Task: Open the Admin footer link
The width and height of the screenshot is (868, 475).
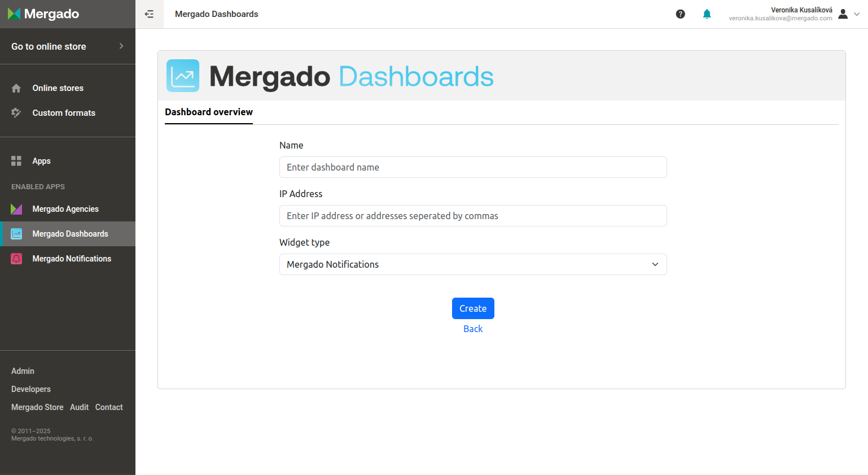Action: click(23, 371)
